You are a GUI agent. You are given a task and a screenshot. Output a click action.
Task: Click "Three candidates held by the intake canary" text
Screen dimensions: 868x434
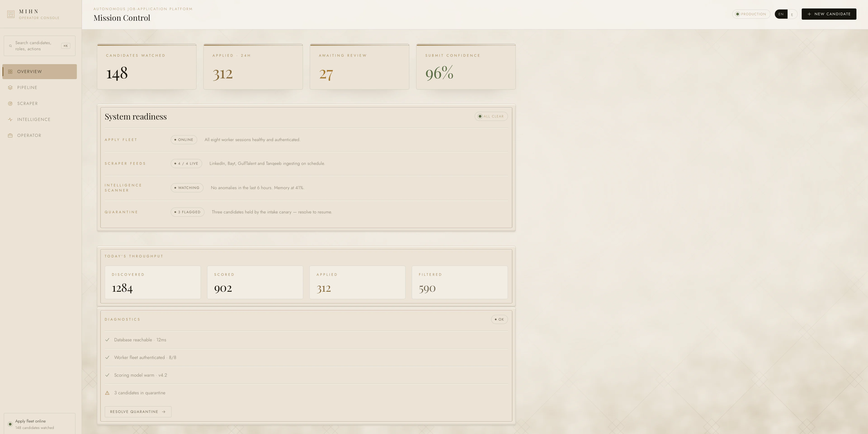click(x=272, y=212)
